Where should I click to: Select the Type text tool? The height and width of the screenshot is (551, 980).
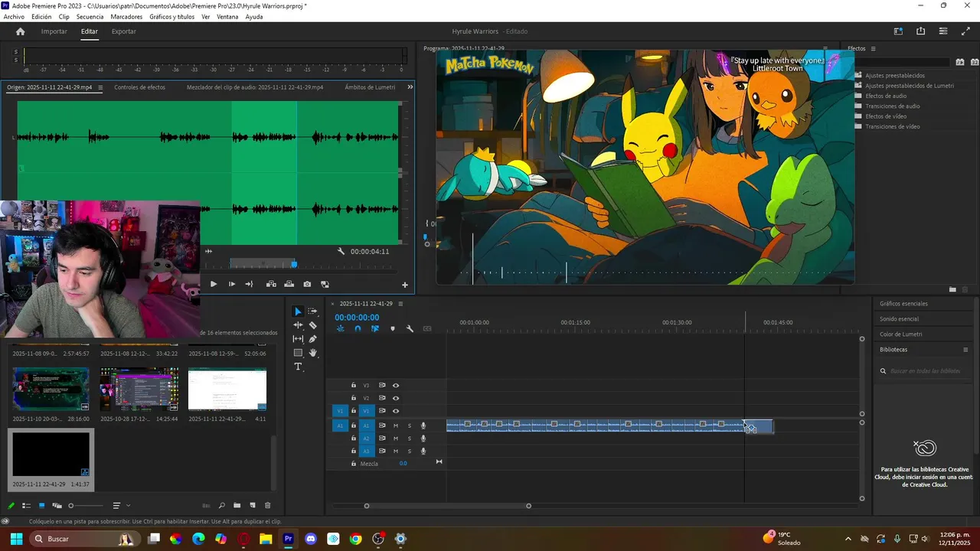(298, 367)
